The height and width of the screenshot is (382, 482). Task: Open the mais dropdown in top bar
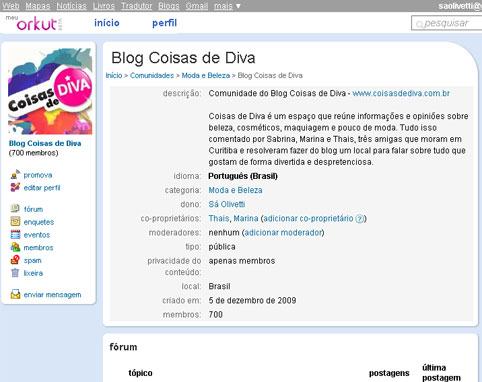coord(227,6)
